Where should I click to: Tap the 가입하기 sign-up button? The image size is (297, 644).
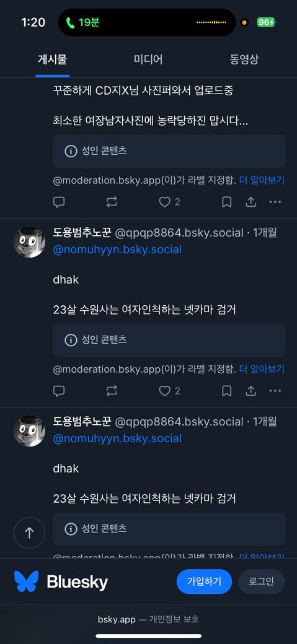(x=204, y=581)
